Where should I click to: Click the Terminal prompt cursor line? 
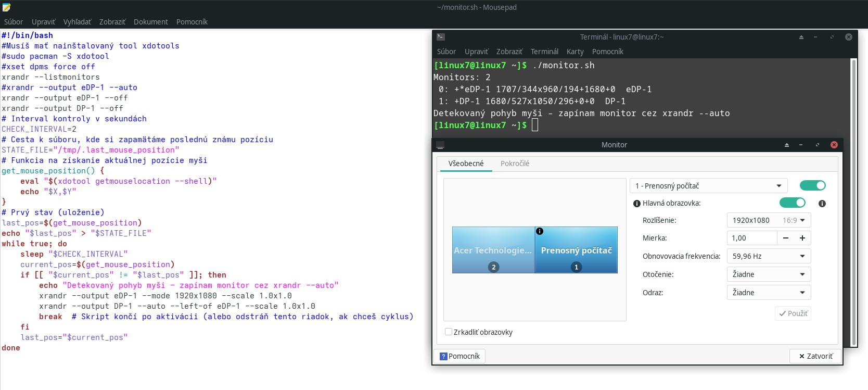486,125
